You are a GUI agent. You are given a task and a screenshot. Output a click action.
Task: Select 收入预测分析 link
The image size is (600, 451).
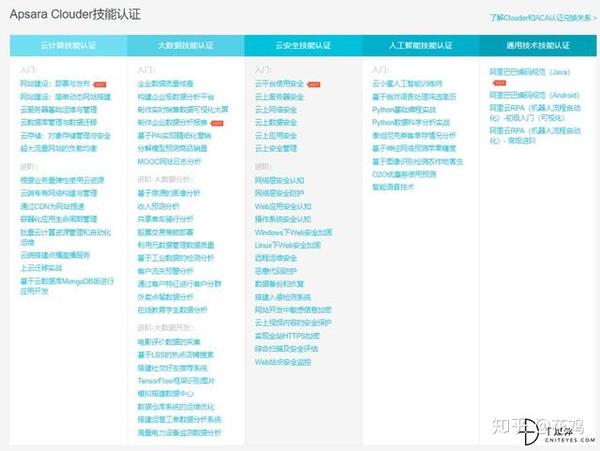pyautogui.click(x=158, y=207)
